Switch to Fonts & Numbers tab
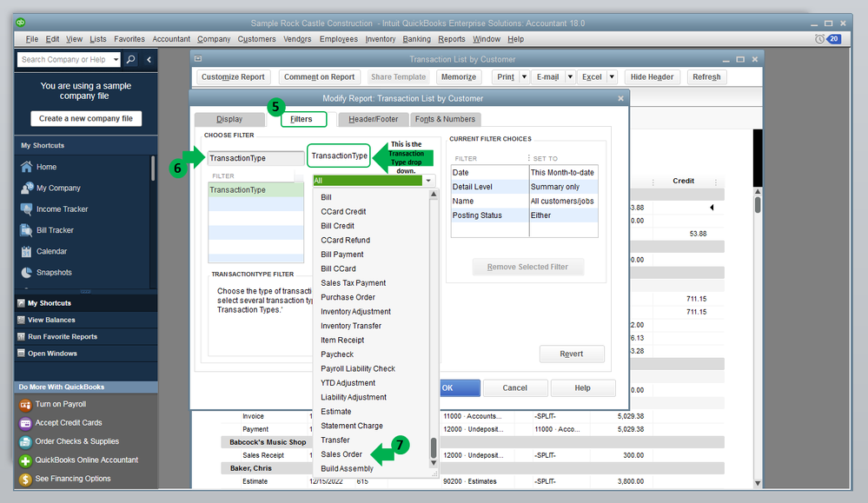The image size is (868, 503). click(x=445, y=119)
